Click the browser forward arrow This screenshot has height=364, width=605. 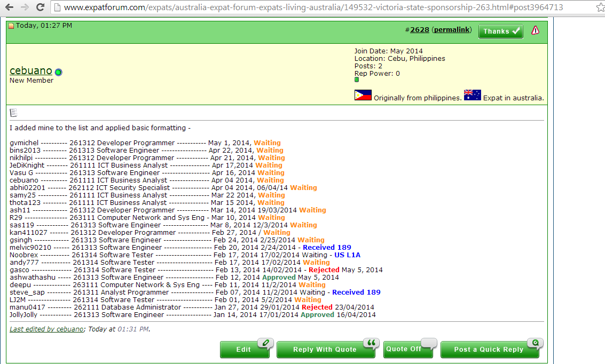coord(24,7)
